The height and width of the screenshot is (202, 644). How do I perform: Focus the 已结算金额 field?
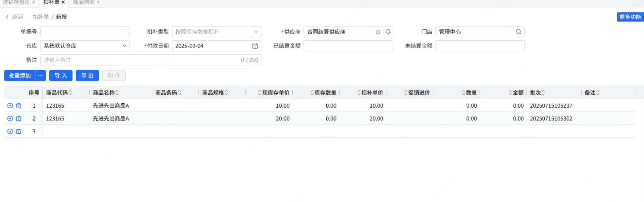(x=348, y=46)
